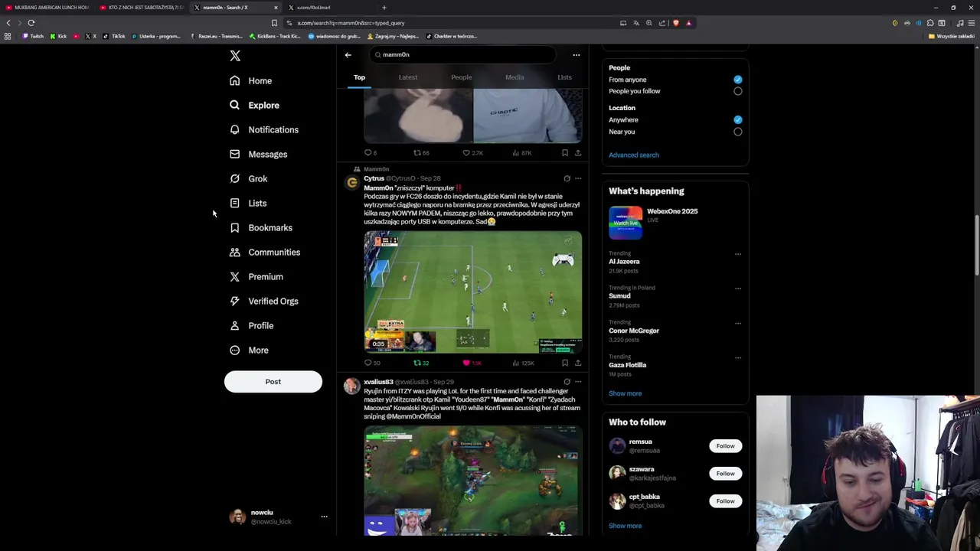The image size is (980, 551).
Task: Bookmark the Cytrus post
Action: coord(565,363)
